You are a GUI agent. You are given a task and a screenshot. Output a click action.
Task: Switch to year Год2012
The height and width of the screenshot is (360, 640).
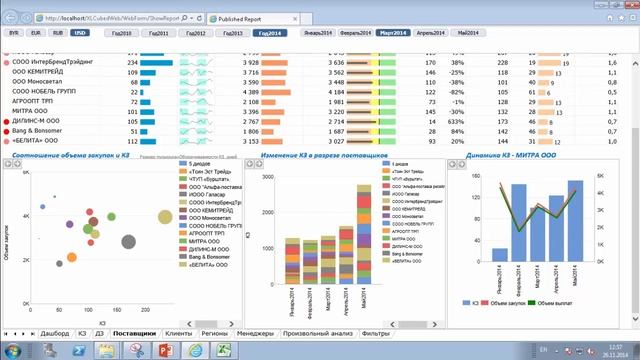[x=196, y=33]
